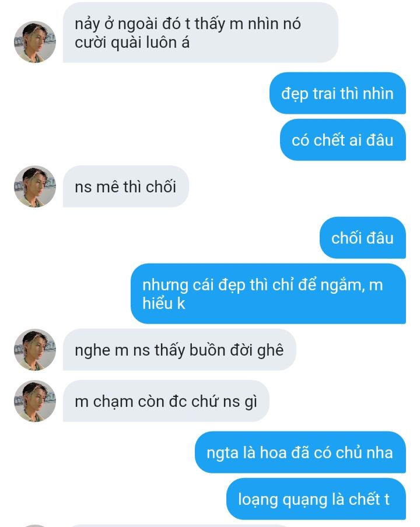420x527 pixels.
Task: Tap the 'nhưng cái đẹp thì chỉ để ngắm' bubble
Action: coord(268,294)
